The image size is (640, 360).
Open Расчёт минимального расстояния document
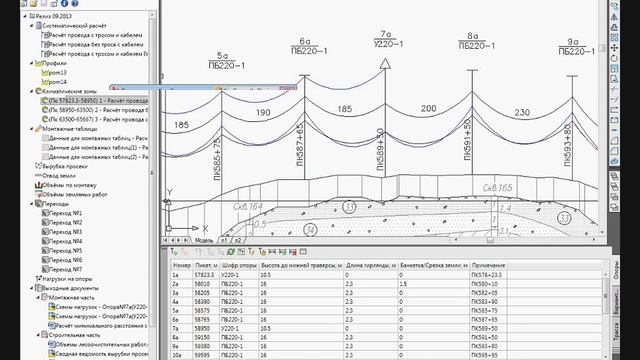click(98, 326)
